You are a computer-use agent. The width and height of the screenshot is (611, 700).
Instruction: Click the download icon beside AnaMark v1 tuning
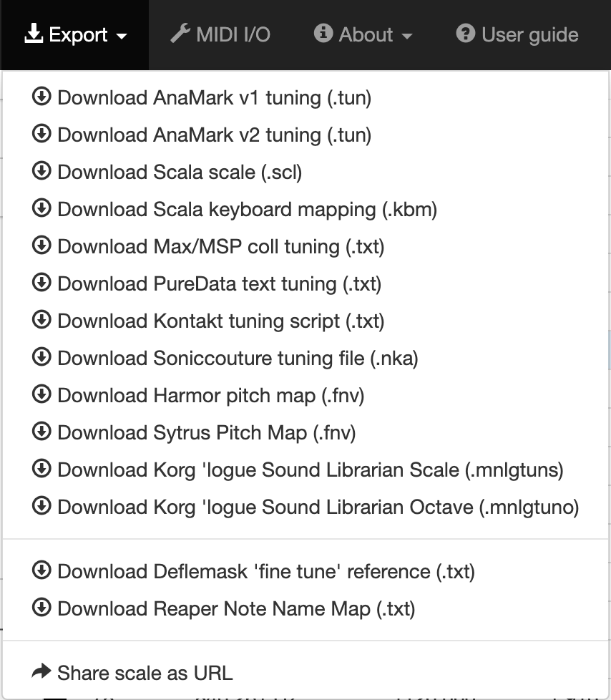coord(41,97)
